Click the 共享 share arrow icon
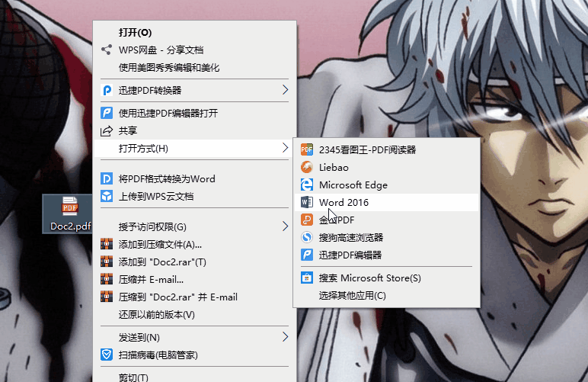This screenshot has height=382, width=588. point(107,130)
